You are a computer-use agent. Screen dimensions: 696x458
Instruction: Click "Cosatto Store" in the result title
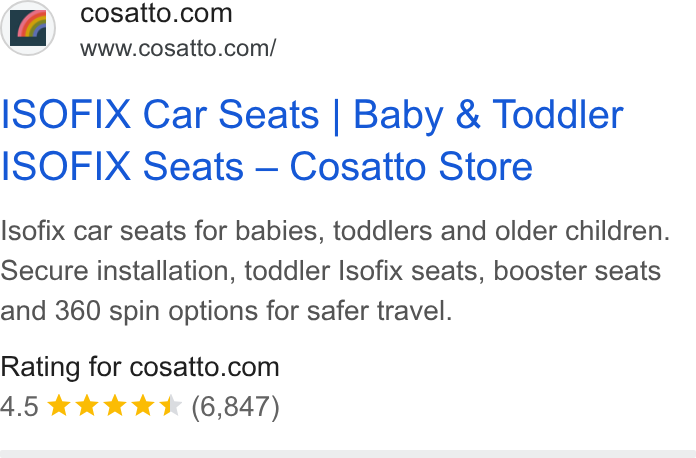[x=411, y=166]
